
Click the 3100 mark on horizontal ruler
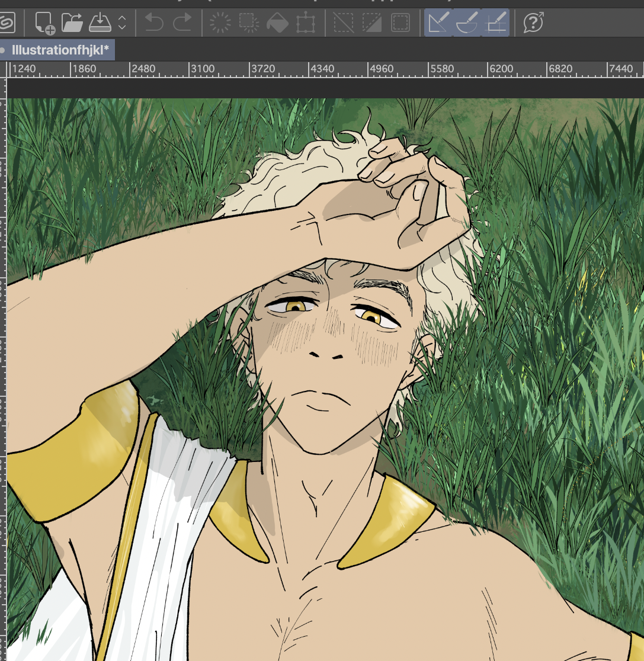coord(203,69)
